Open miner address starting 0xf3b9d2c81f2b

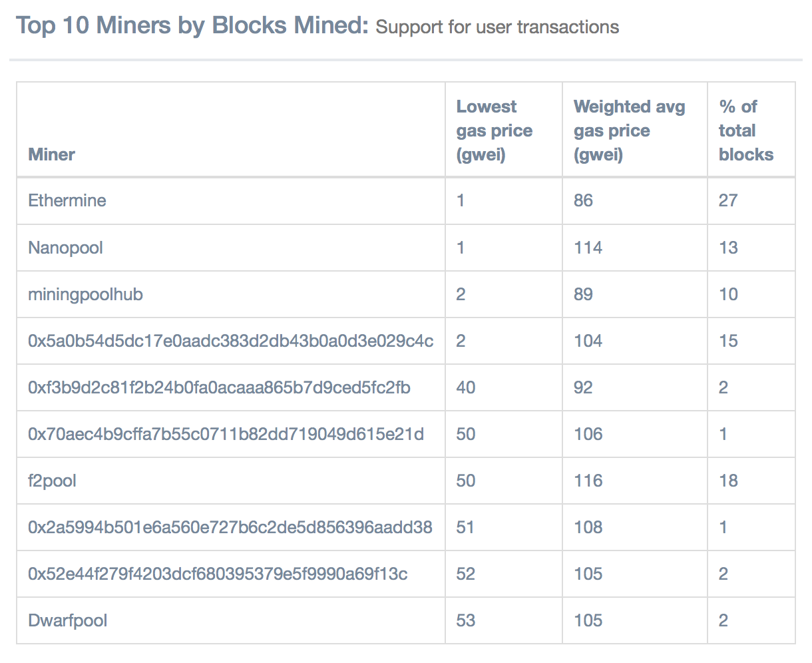[219, 387]
